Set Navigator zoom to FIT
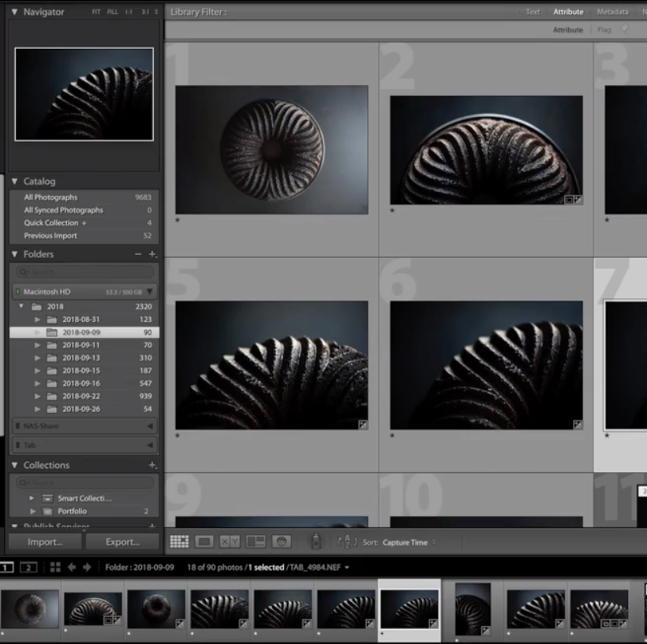The height and width of the screenshot is (644, 647). (96, 12)
